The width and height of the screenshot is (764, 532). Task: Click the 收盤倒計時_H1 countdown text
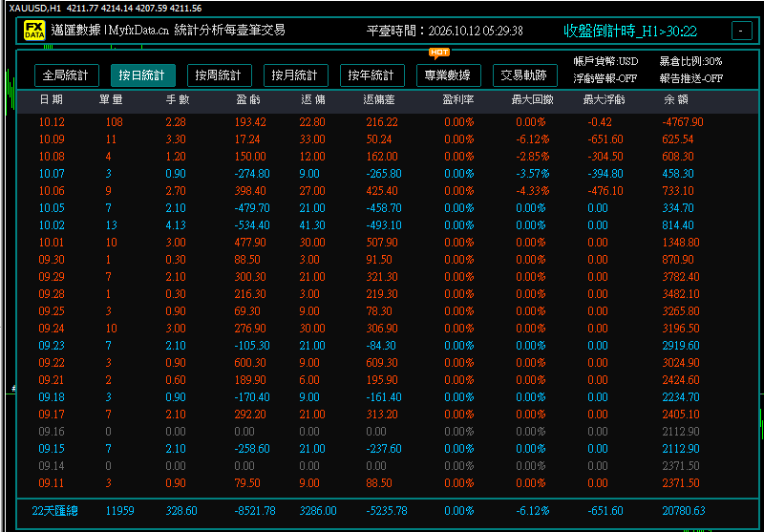pos(630,32)
